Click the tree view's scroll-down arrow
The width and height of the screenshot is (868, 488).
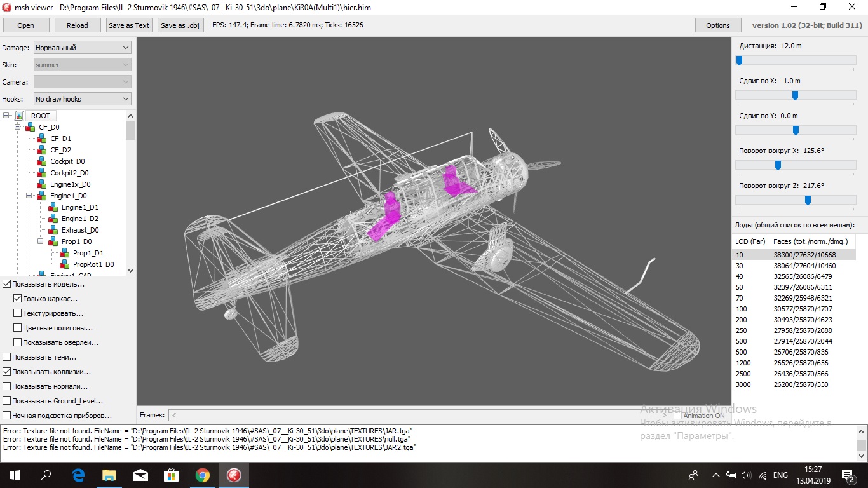coord(131,270)
